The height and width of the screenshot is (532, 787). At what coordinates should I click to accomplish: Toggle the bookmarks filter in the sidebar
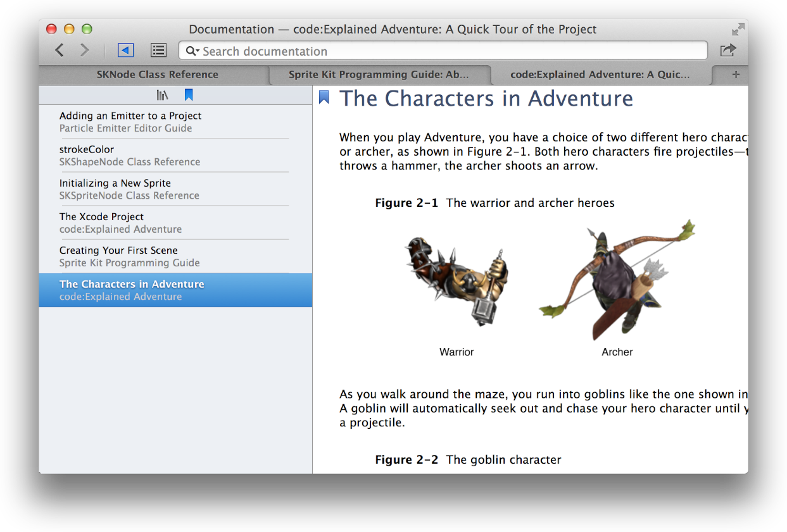(x=189, y=94)
